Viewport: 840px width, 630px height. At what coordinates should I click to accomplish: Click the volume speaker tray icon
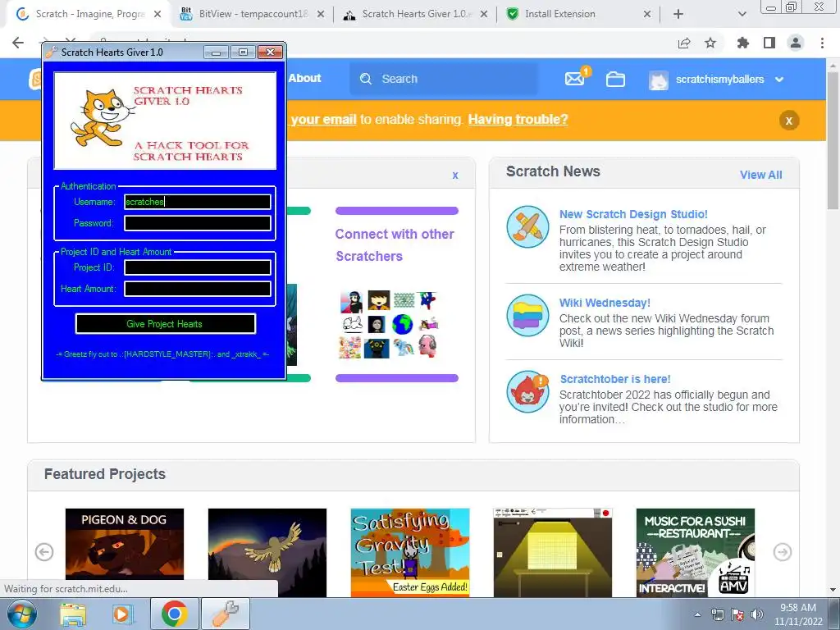(757, 614)
